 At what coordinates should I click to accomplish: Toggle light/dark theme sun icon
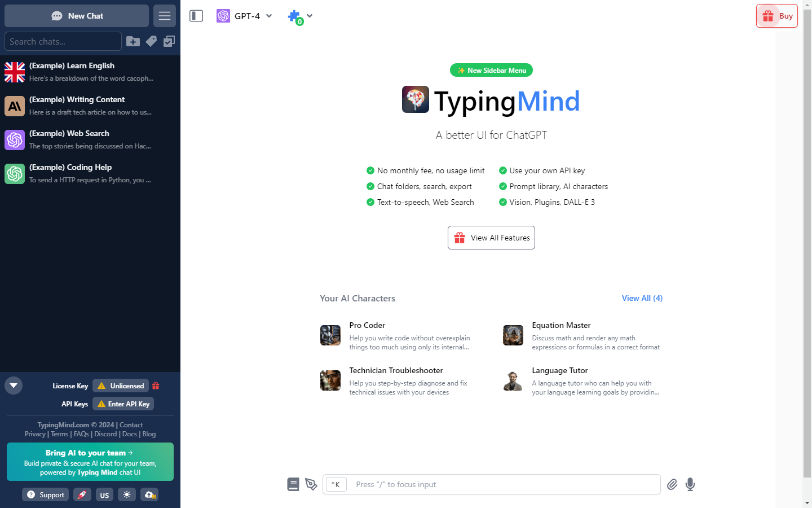127,495
